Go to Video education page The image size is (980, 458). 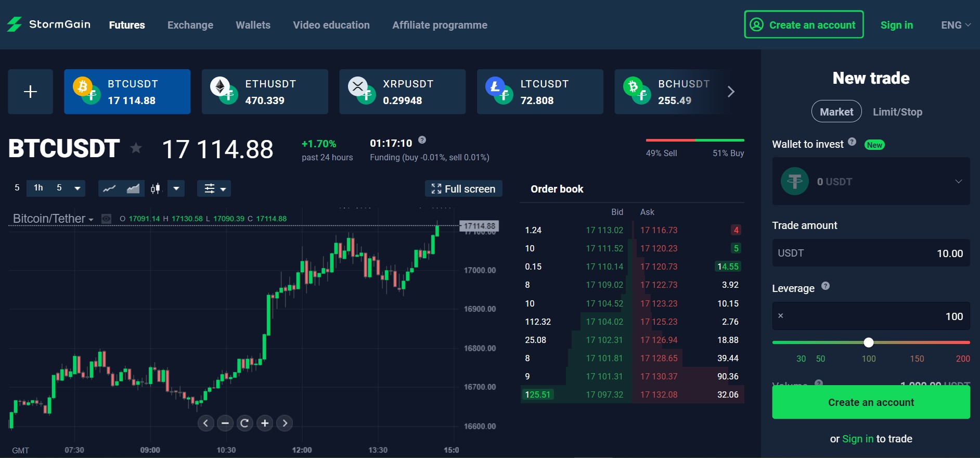[x=331, y=25]
